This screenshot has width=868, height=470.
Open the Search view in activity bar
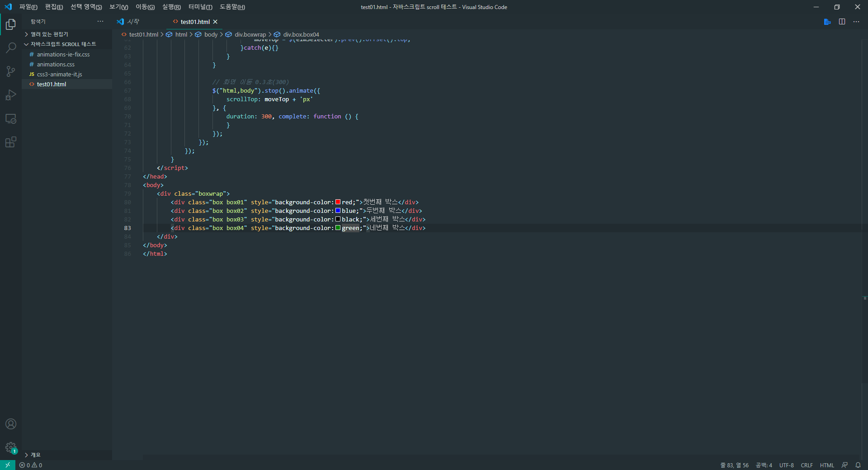pyautogui.click(x=11, y=48)
